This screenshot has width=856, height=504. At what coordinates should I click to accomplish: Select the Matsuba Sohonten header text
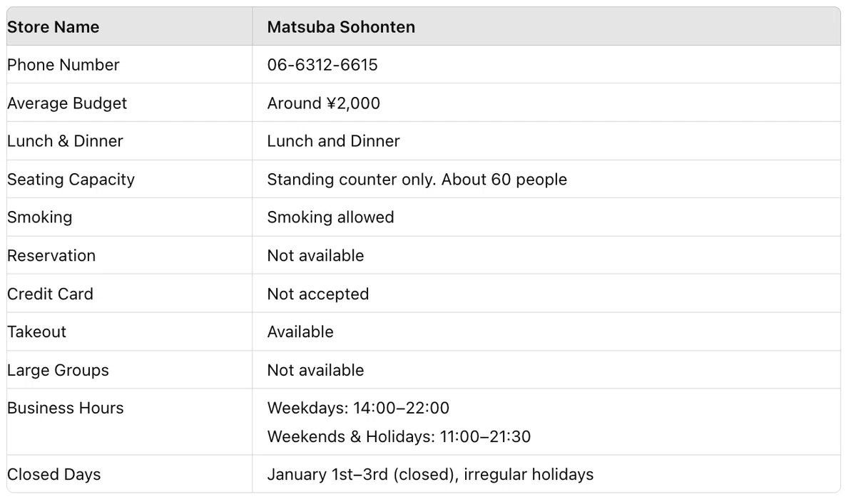coord(341,27)
